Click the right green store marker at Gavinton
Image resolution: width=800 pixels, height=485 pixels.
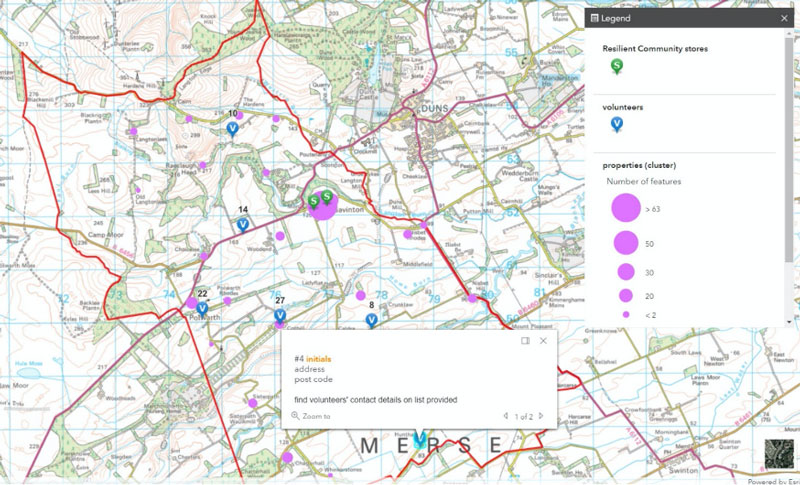point(327,197)
